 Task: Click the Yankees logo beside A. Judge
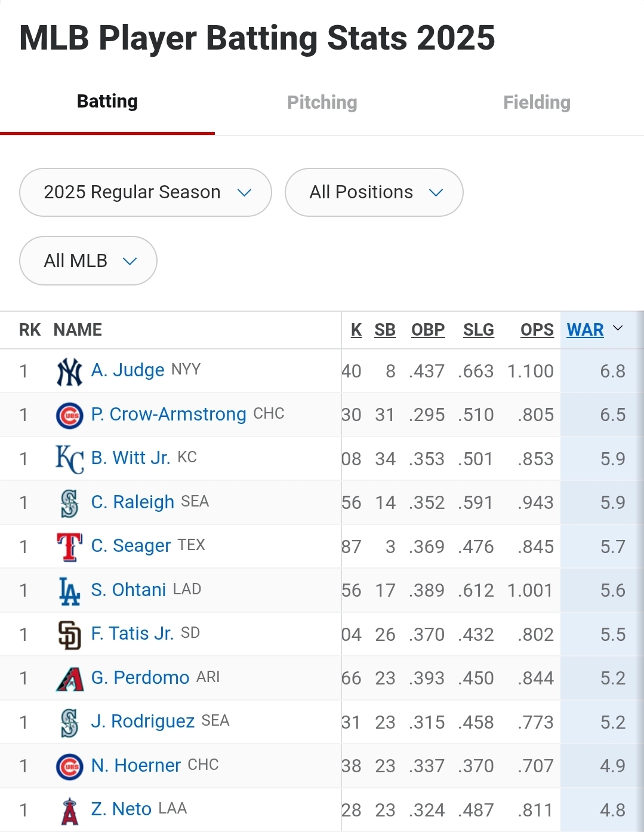click(69, 372)
